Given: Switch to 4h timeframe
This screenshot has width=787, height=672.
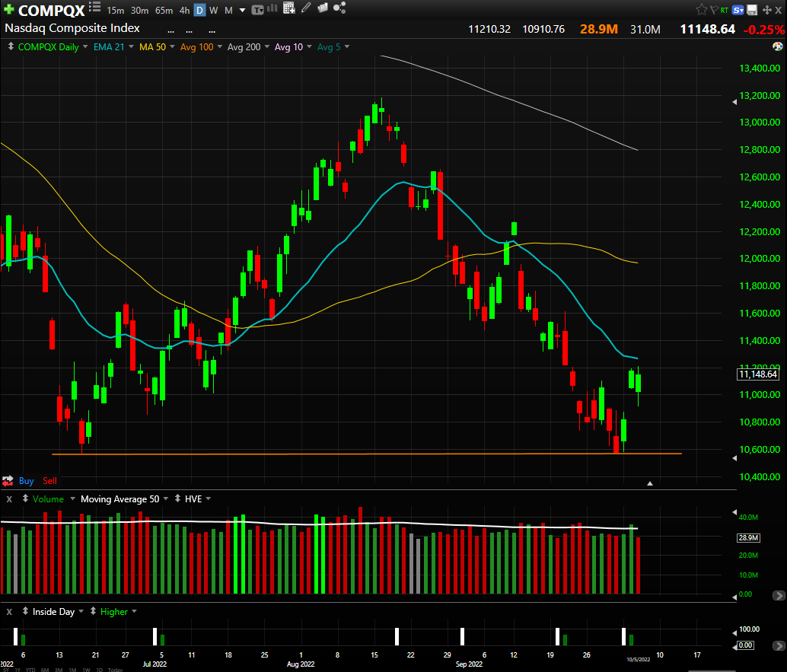Looking at the screenshot, I should 185,11.
